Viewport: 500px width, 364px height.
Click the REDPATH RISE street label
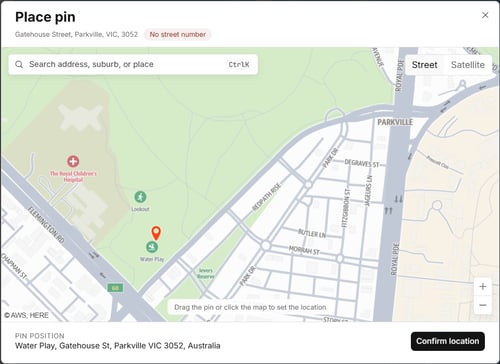point(267,197)
